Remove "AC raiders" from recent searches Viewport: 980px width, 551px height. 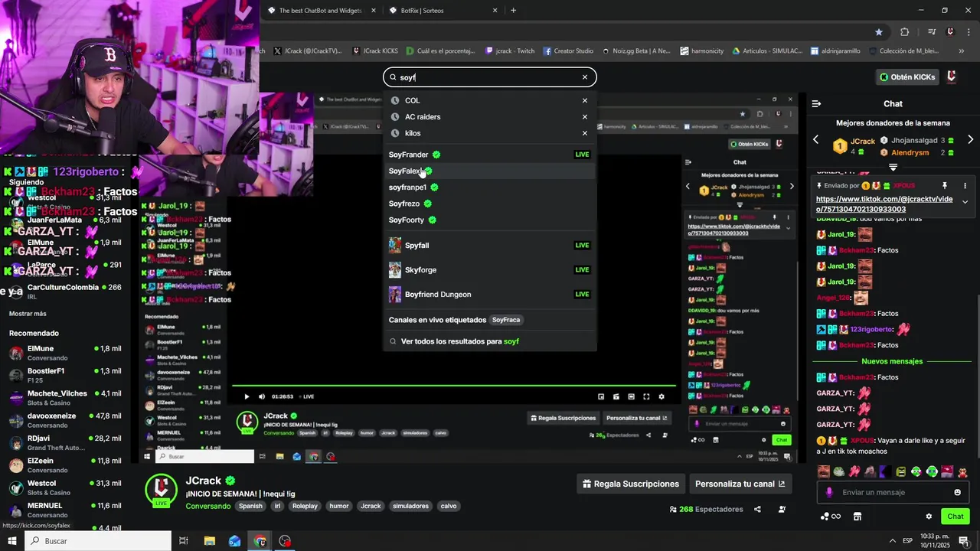click(x=585, y=117)
